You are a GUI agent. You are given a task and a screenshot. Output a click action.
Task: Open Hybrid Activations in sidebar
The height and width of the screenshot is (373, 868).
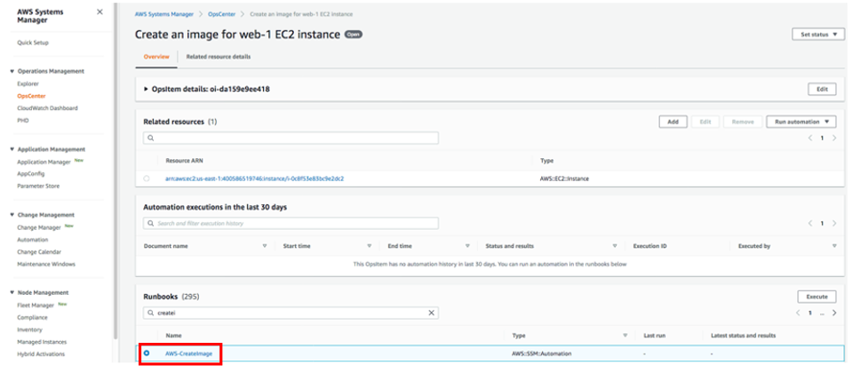(40, 354)
